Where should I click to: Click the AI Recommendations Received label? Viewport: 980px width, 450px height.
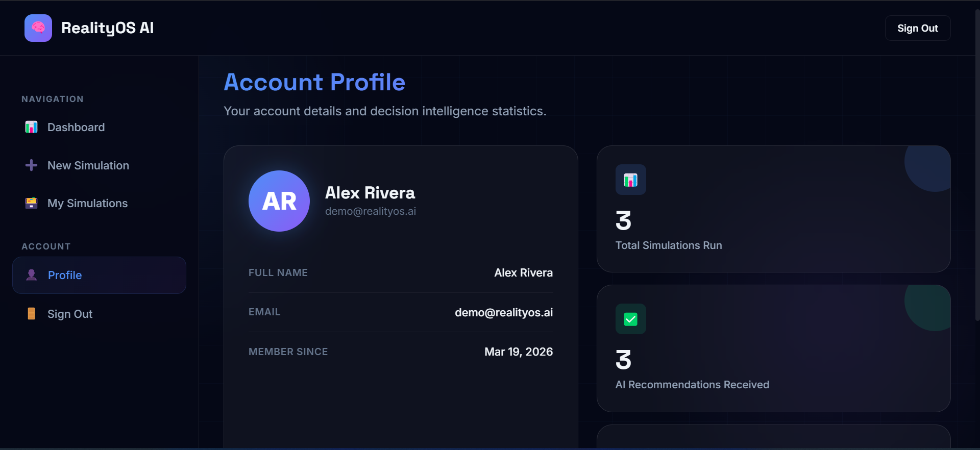pyautogui.click(x=692, y=385)
